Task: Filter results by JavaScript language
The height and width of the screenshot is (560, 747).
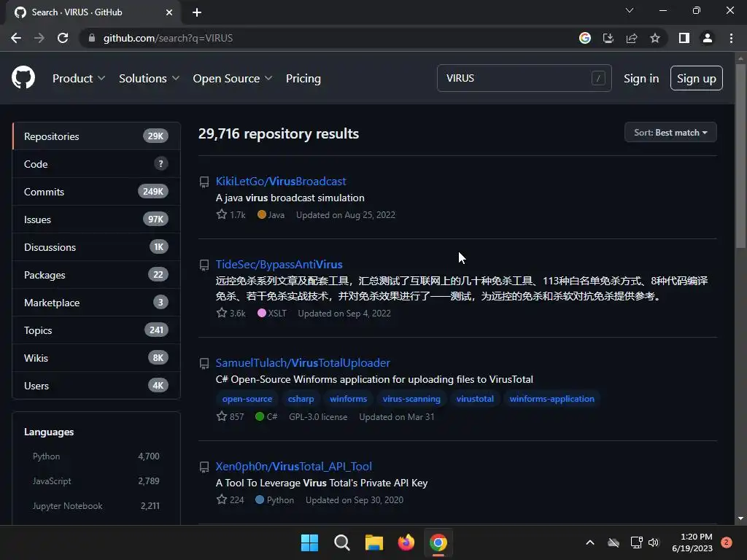Action: point(96,481)
